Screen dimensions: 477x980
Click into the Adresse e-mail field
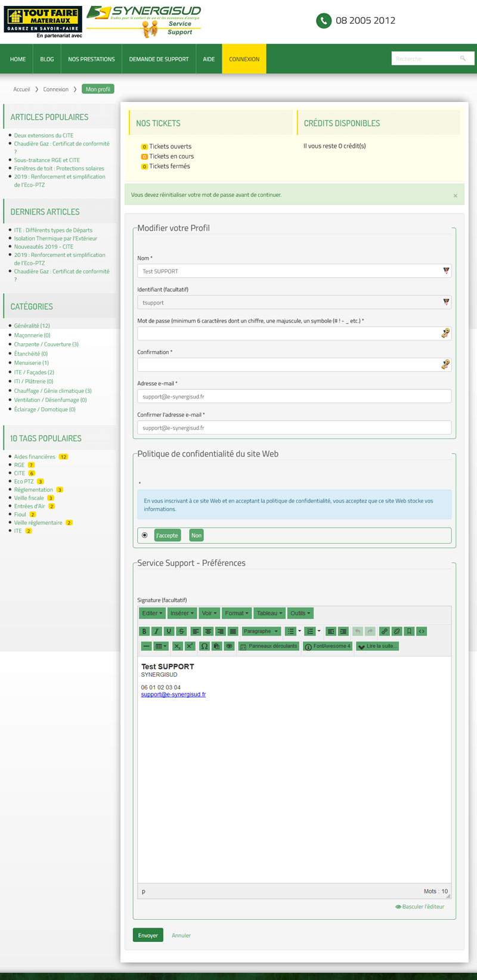pos(294,396)
